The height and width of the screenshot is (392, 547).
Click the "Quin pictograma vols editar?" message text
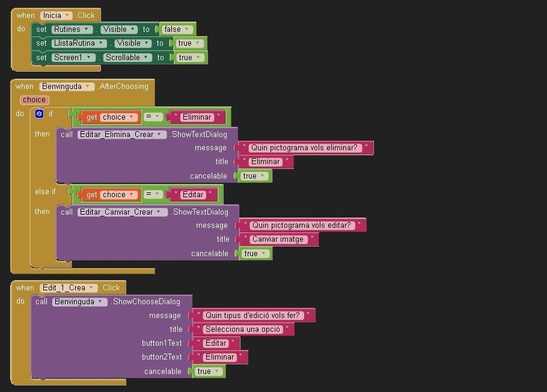pyautogui.click(x=302, y=225)
